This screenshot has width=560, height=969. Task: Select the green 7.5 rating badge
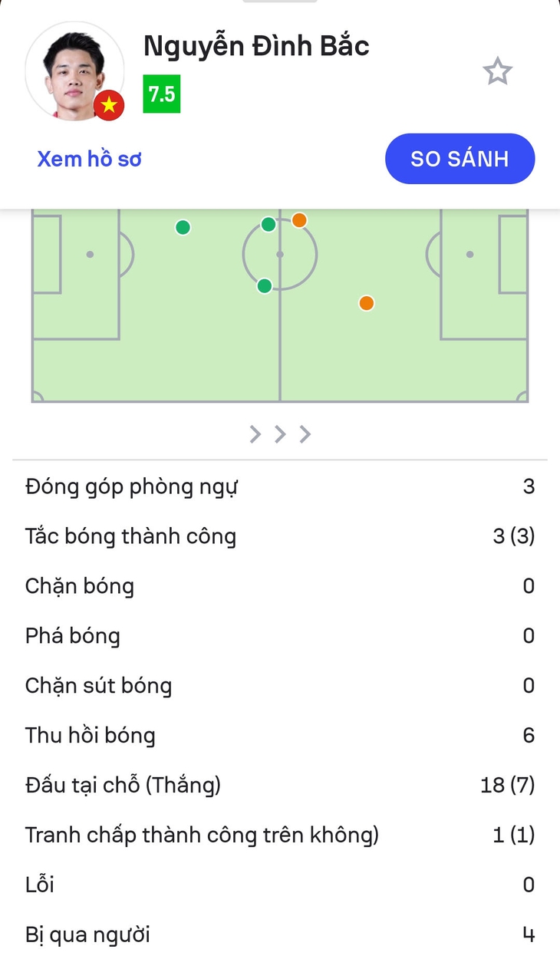162,94
